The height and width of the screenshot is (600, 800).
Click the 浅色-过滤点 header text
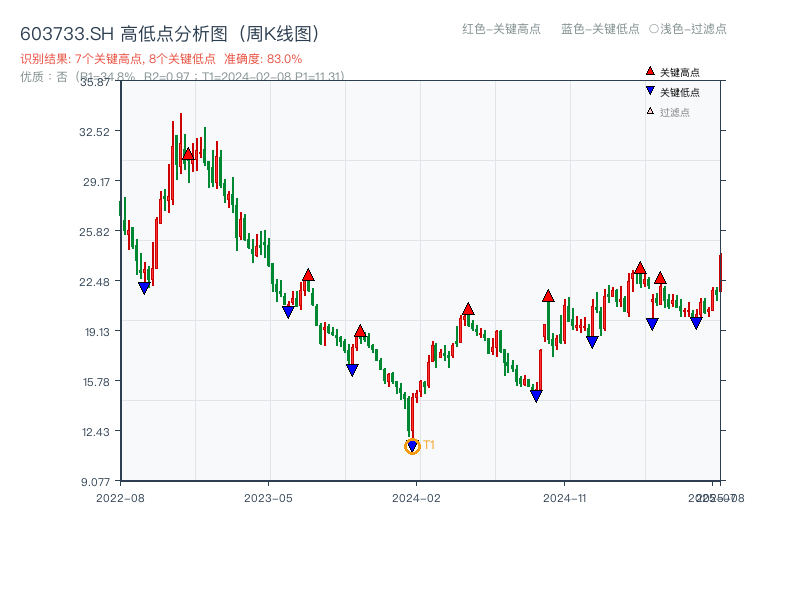point(693,29)
